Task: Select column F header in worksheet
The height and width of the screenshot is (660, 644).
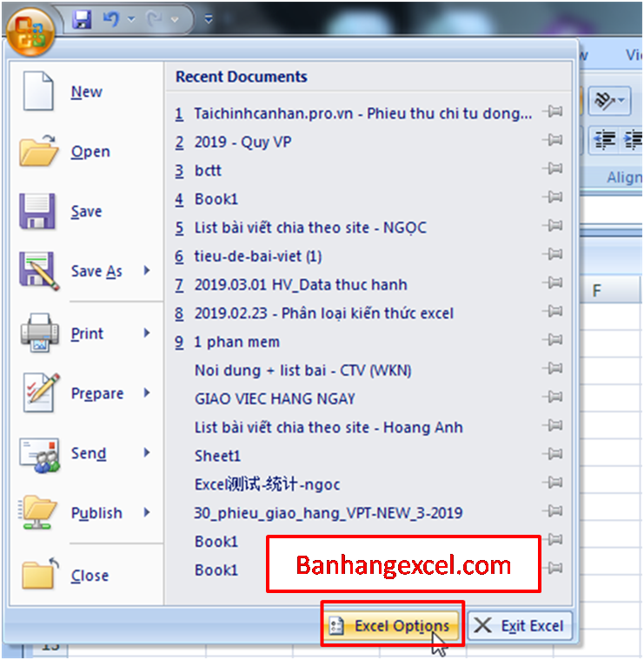Action: pyautogui.click(x=610, y=290)
